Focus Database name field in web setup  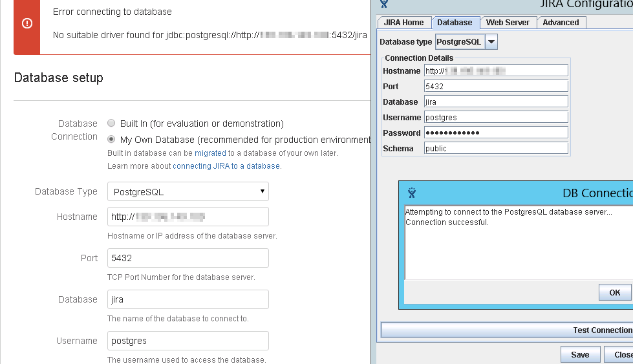click(x=188, y=299)
